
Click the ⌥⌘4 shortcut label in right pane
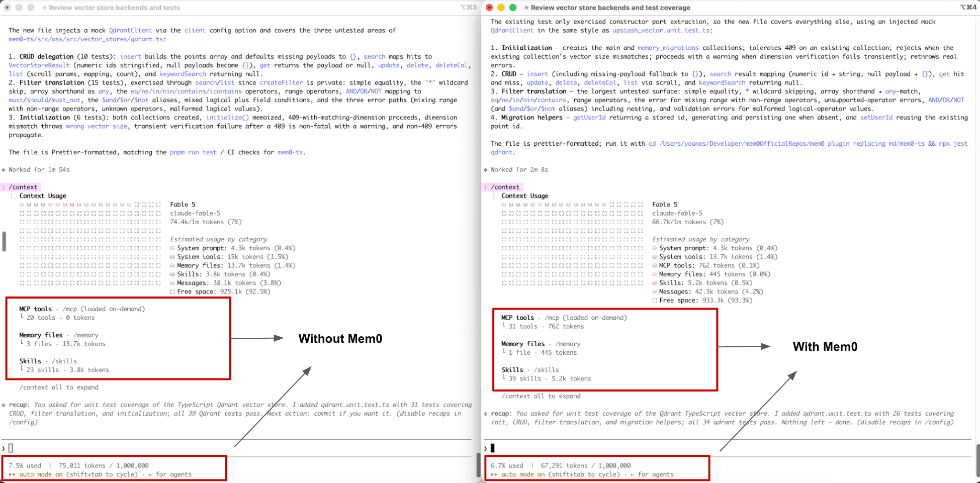coord(968,8)
